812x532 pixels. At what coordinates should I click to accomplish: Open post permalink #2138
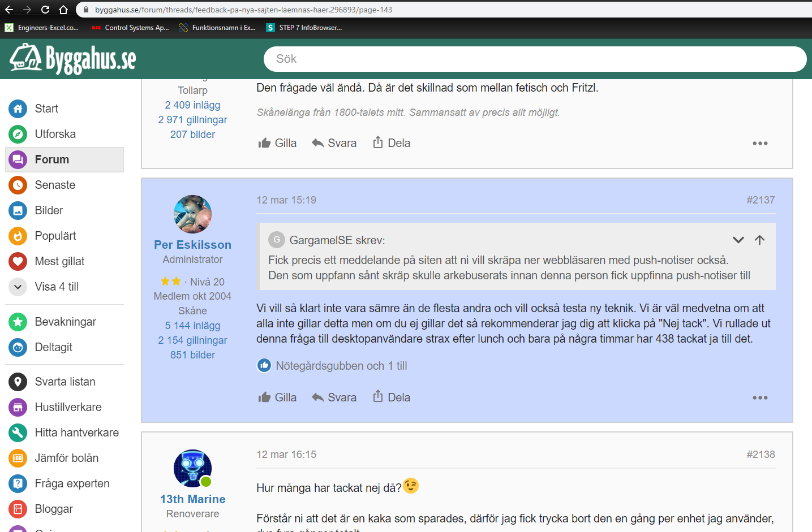click(761, 455)
